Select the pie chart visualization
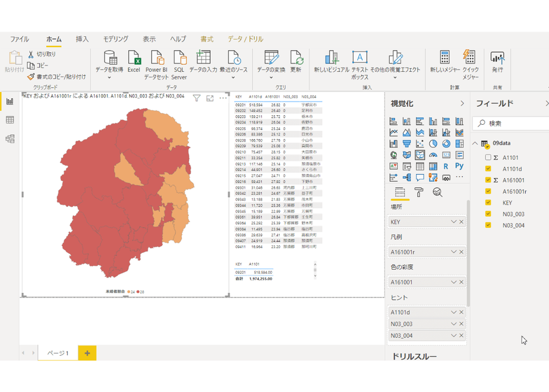The height and width of the screenshot is (392, 549). pos(433,144)
